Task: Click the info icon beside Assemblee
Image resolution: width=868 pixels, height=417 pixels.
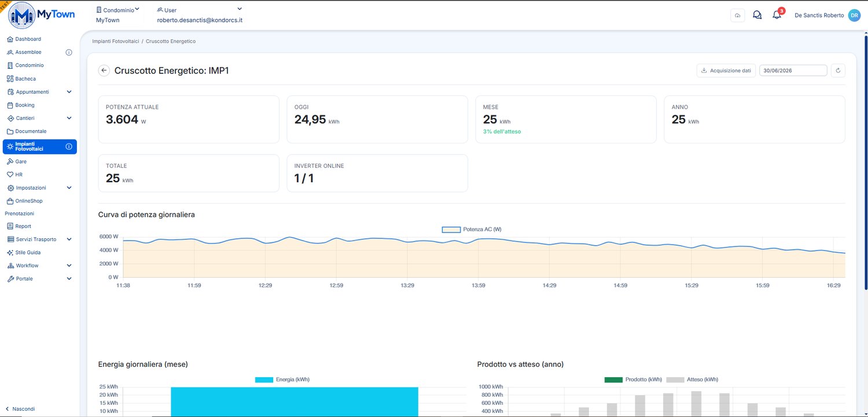Action: tap(69, 52)
